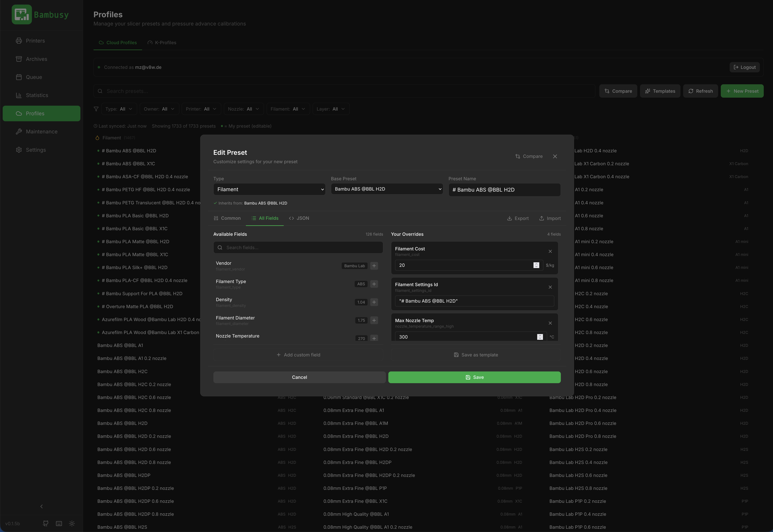The width and height of the screenshot is (773, 532).
Task: Click Import in the Edit Preset dialog
Action: tap(550, 218)
